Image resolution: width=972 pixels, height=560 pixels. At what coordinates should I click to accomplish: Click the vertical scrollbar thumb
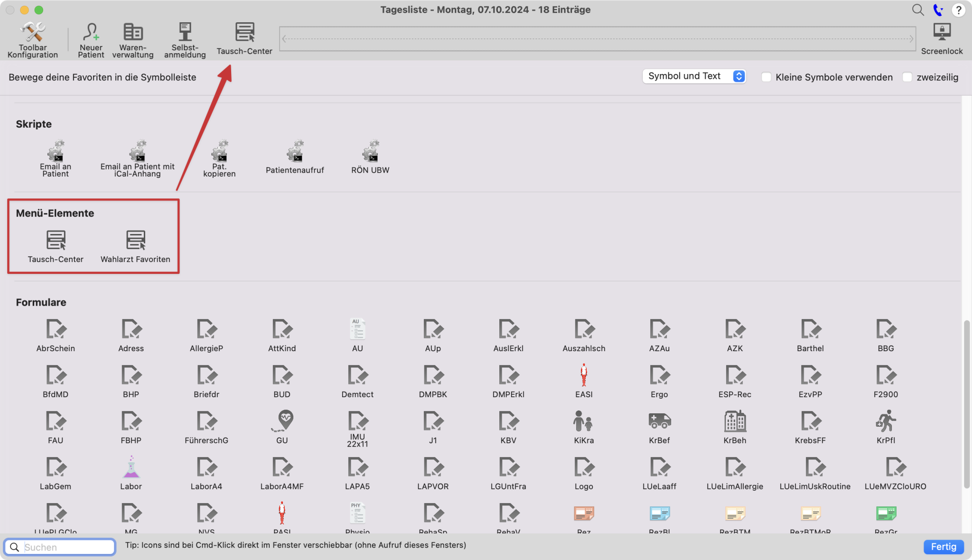pyautogui.click(x=966, y=404)
